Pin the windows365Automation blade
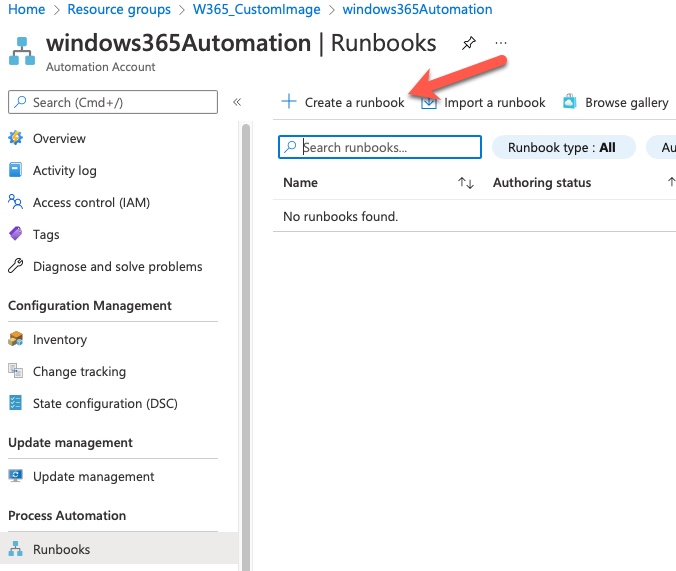 click(x=469, y=43)
